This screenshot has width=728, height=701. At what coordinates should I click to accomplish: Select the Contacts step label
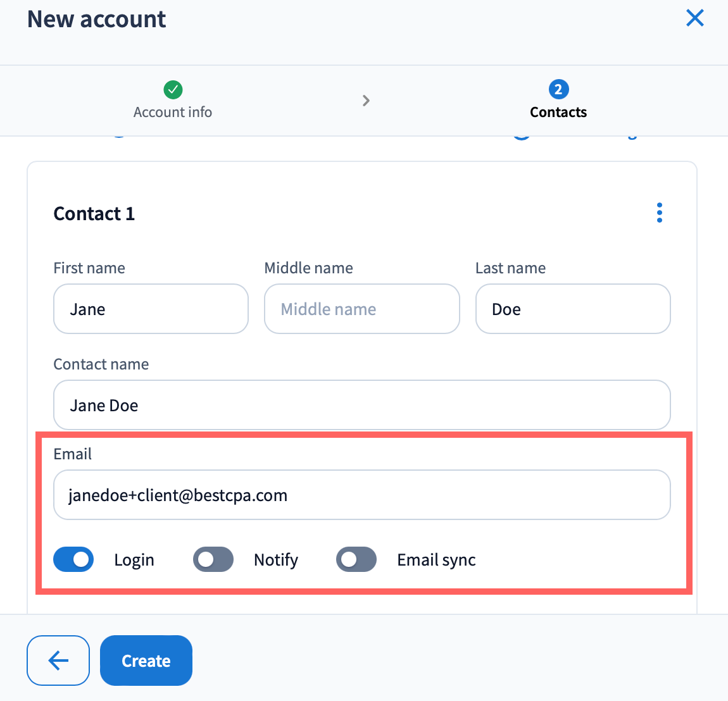tap(558, 112)
